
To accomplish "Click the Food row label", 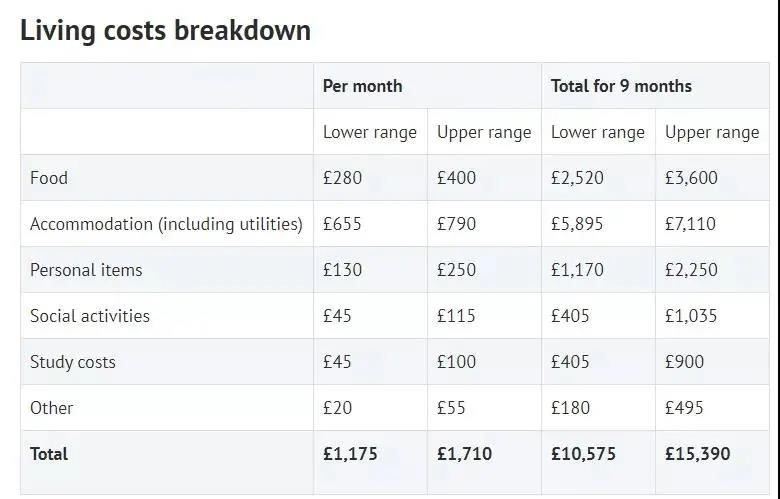I will [x=49, y=178].
